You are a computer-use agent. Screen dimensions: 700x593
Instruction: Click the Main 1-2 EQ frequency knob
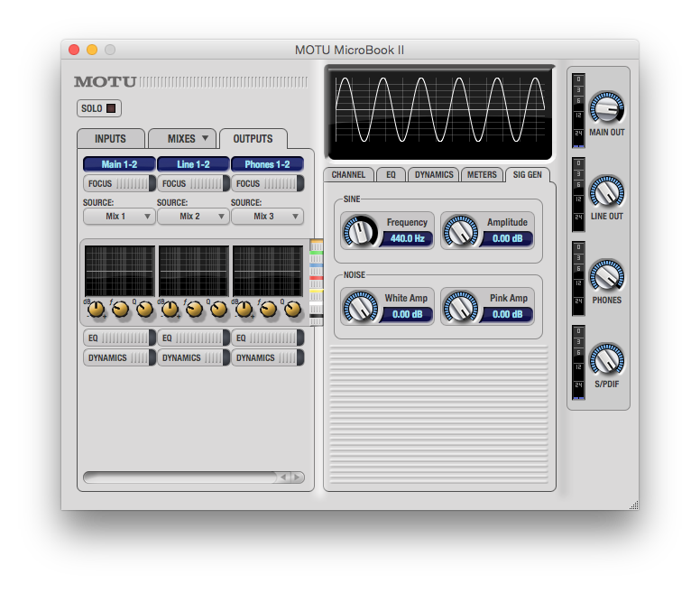pos(120,309)
